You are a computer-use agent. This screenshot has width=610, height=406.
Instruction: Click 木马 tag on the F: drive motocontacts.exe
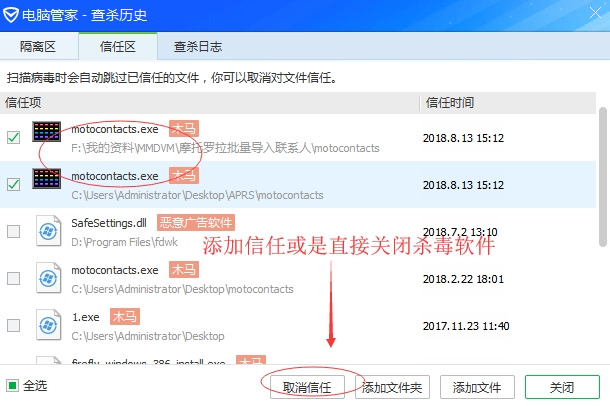184,129
